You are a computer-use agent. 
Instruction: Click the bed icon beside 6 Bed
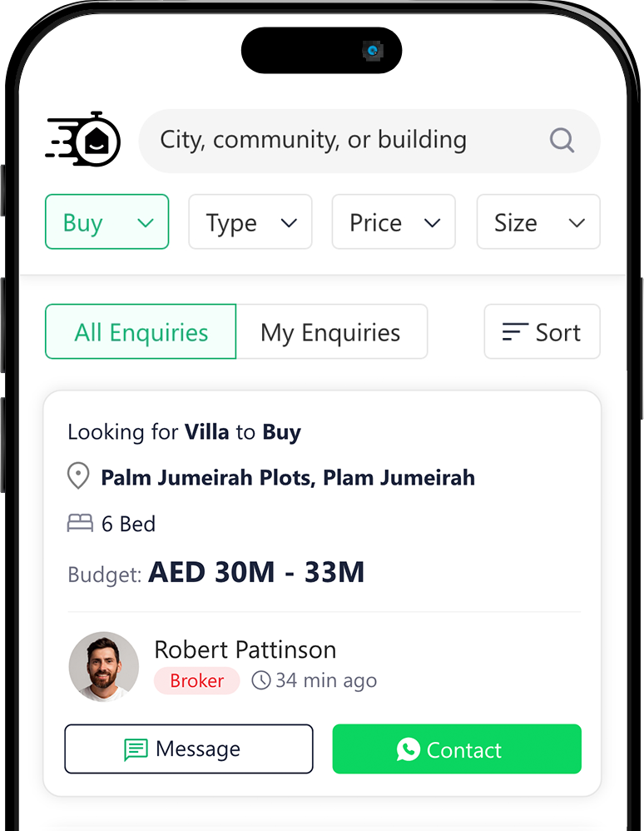point(80,524)
